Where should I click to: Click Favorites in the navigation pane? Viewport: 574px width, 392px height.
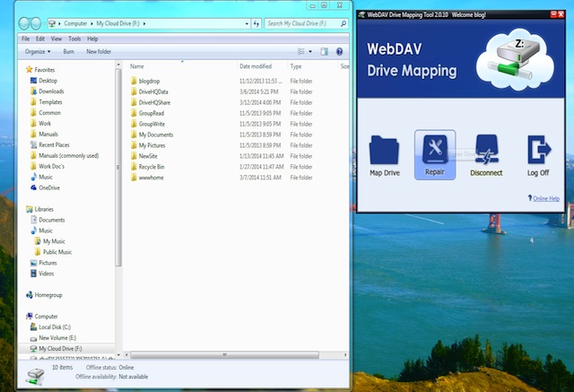[x=44, y=70]
